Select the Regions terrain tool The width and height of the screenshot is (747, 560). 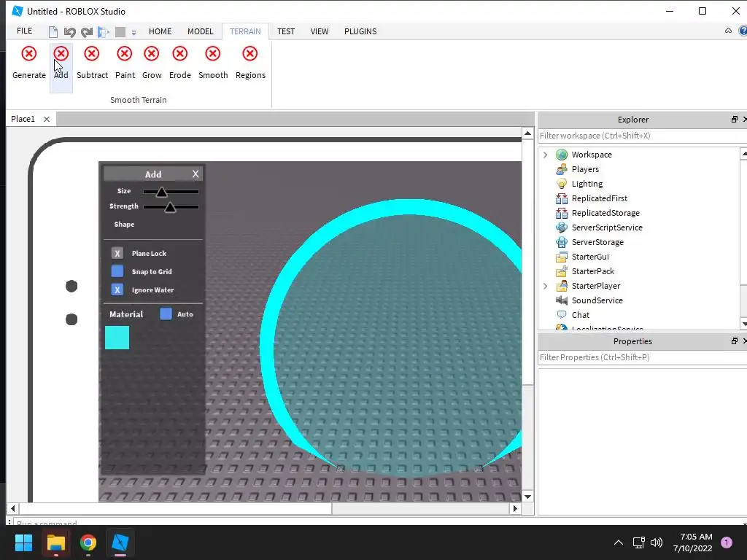click(250, 63)
